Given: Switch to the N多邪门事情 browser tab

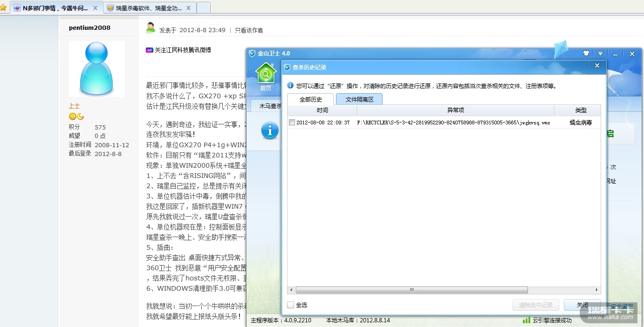Looking at the screenshot, I should point(56,8).
